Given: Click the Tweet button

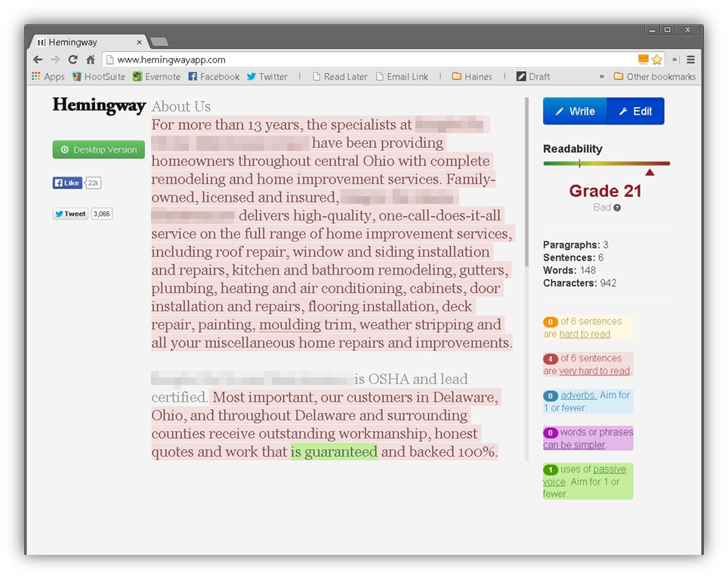Looking at the screenshot, I should point(70,214).
